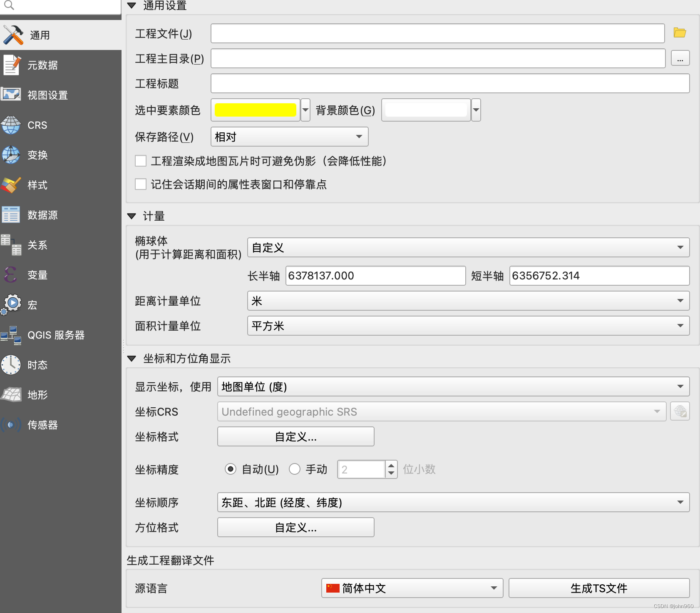
Task: Switch to the 关系 tab label
Action: (37, 245)
